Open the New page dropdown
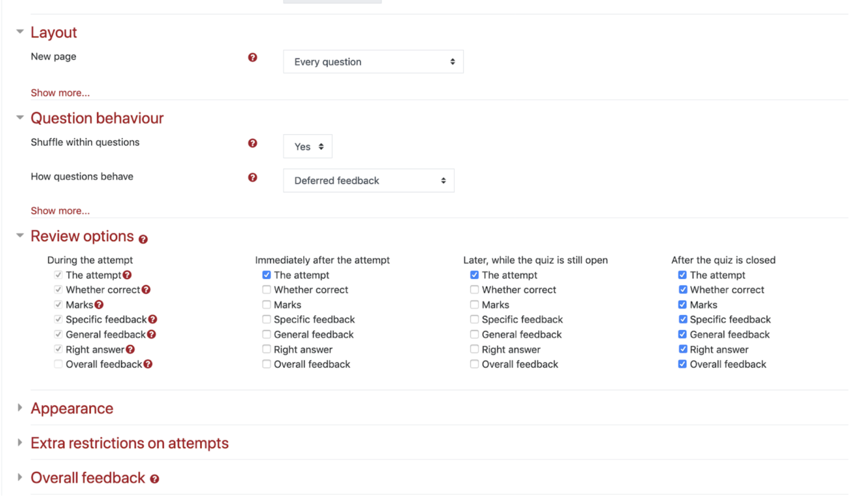 pos(373,61)
